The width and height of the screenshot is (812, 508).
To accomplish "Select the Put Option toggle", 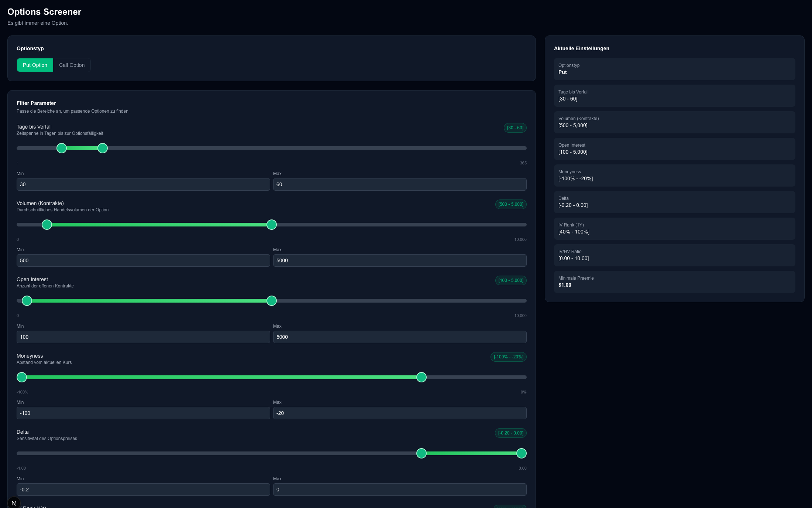I will pos(35,65).
